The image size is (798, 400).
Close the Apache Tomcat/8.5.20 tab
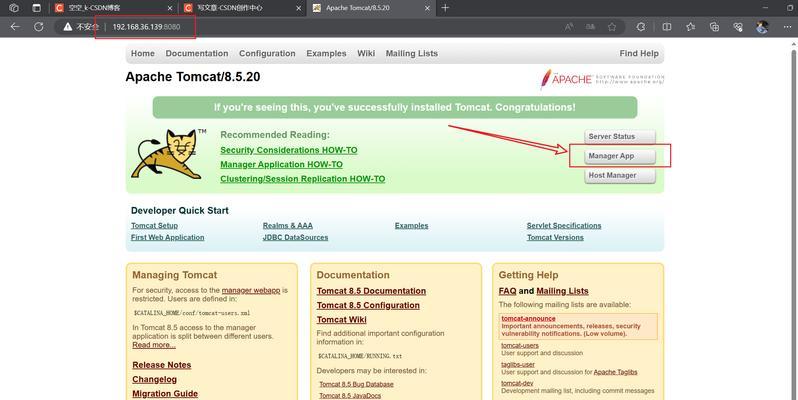[428, 8]
